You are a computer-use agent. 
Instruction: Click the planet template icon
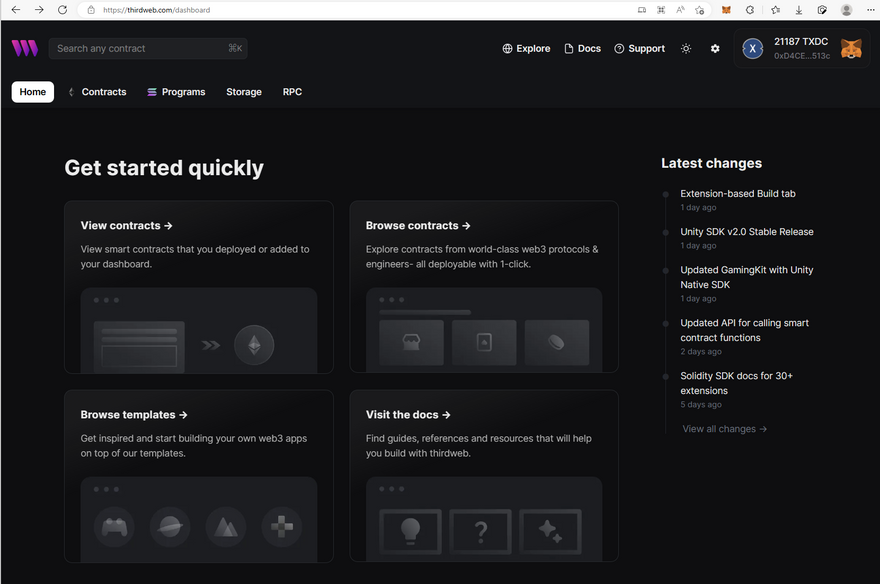click(x=170, y=527)
